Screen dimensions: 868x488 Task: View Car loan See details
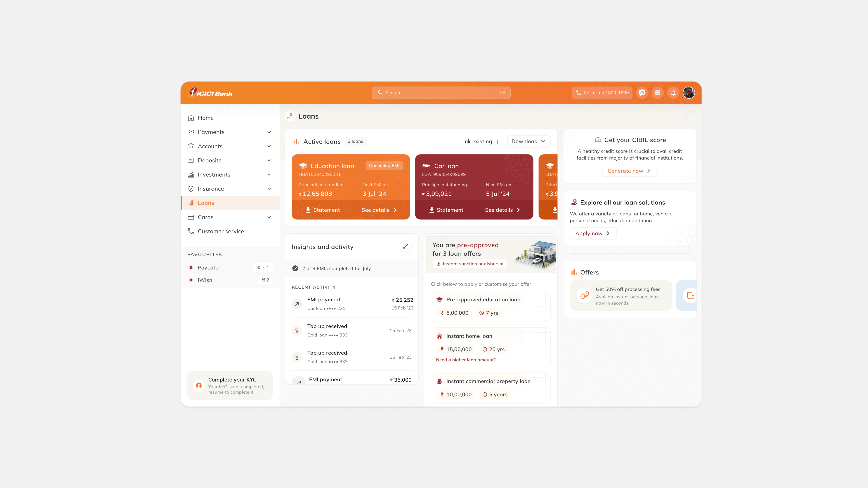click(502, 210)
